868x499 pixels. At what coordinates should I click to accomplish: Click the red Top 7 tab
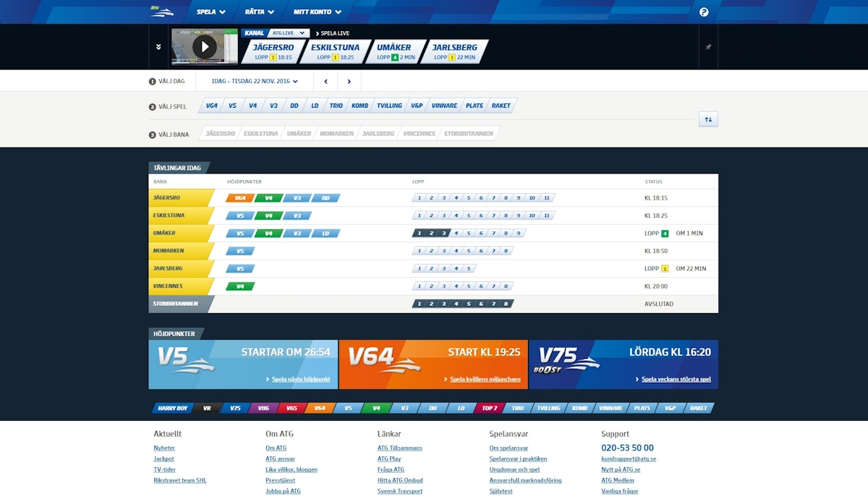489,408
